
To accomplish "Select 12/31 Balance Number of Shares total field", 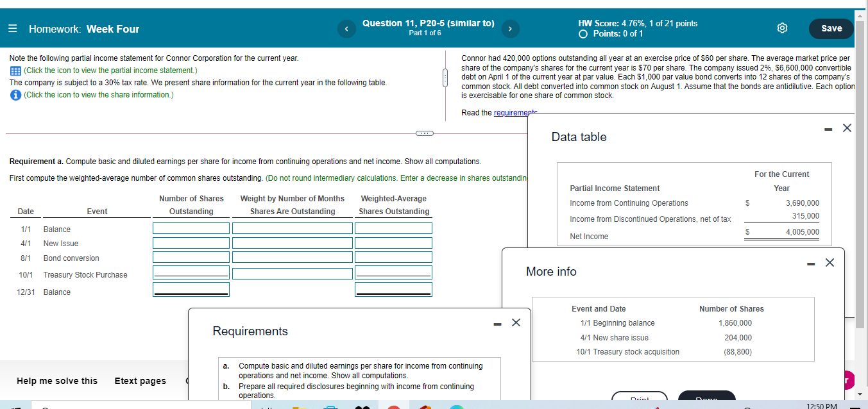I will tap(191, 289).
